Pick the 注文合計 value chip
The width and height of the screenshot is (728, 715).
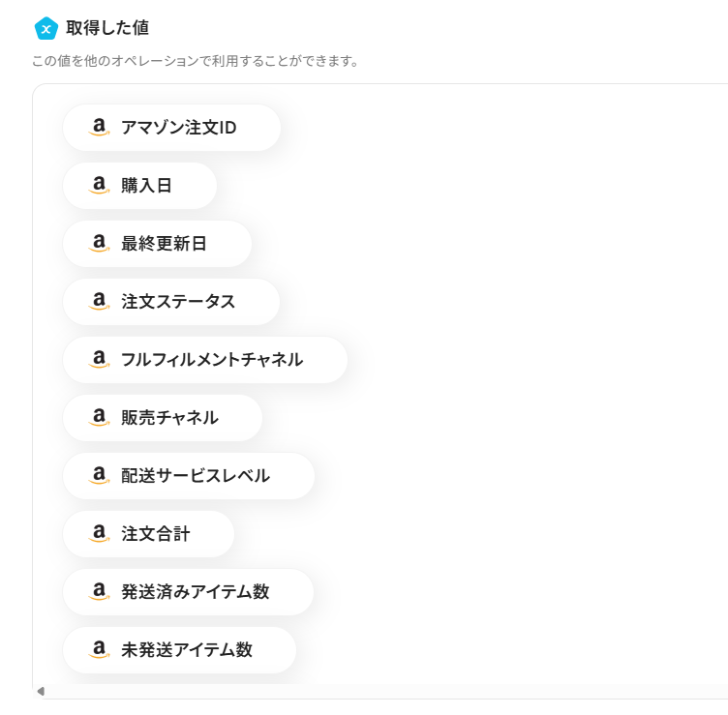[155, 534]
